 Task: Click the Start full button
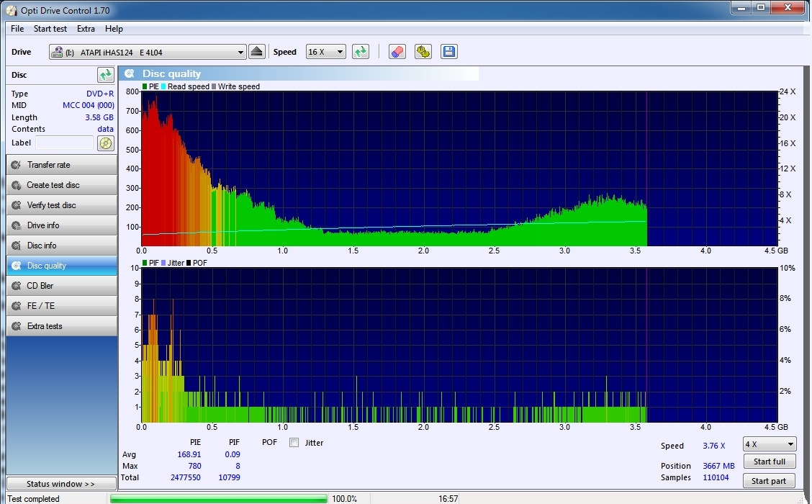(x=769, y=462)
